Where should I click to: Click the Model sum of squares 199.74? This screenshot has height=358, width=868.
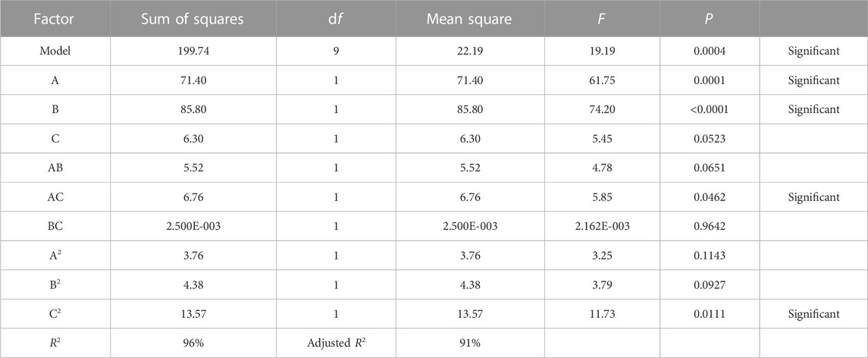[x=193, y=52]
